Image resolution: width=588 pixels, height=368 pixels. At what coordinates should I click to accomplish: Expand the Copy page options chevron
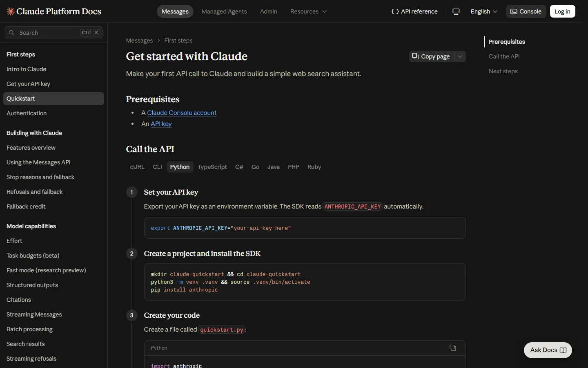click(460, 56)
